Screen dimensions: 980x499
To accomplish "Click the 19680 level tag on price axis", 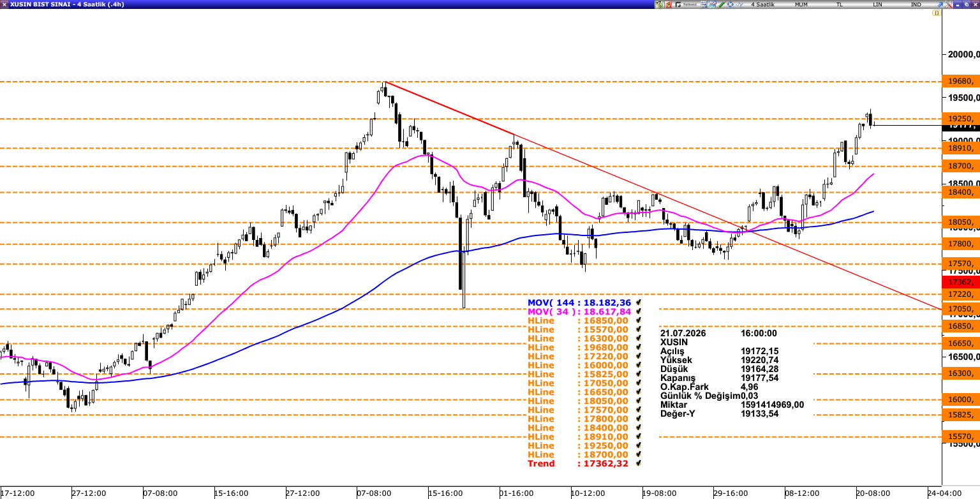I will point(960,81).
